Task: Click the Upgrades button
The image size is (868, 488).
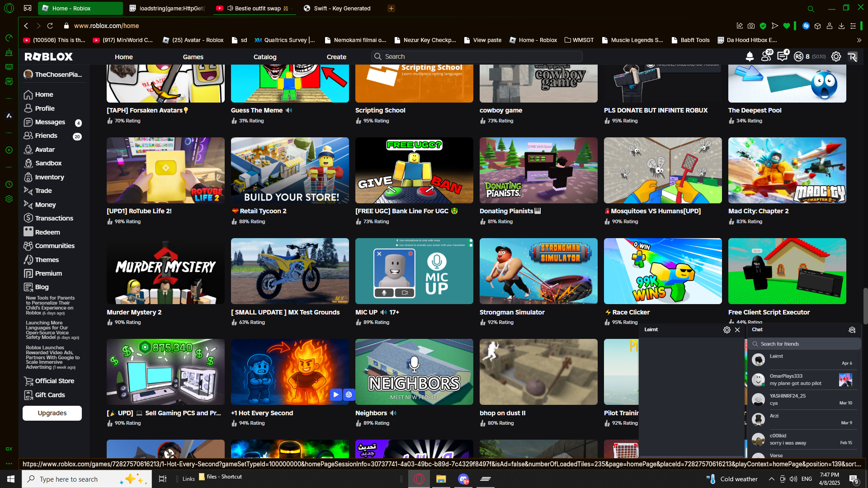Action: (x=52, y=413)
